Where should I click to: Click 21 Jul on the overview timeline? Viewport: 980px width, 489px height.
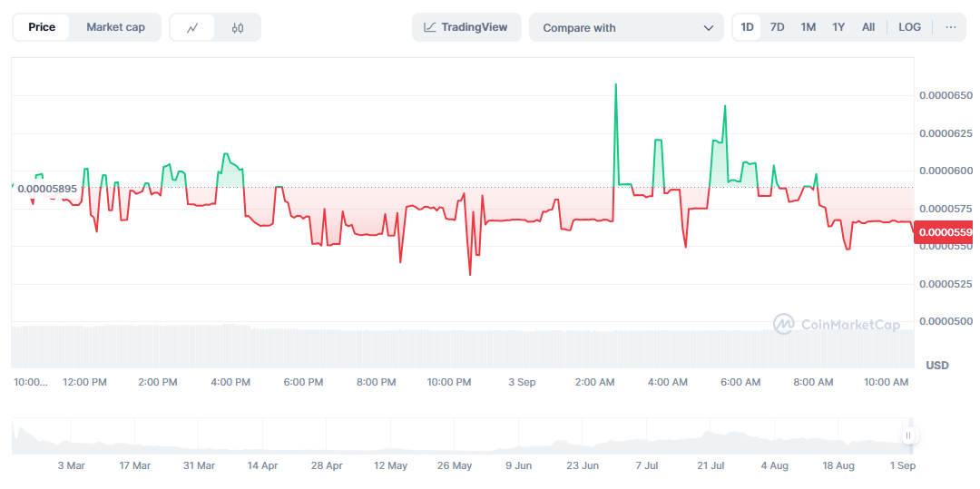tap(710, 466)
